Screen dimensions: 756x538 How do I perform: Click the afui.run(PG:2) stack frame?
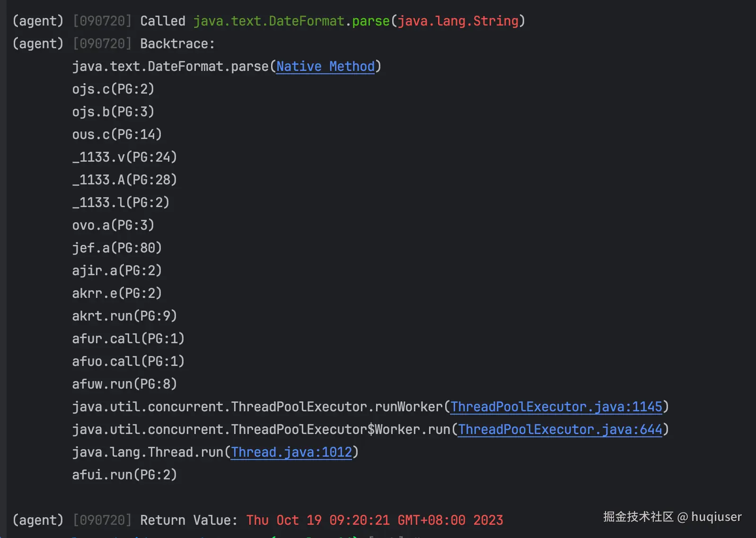(x=124, y=475)
